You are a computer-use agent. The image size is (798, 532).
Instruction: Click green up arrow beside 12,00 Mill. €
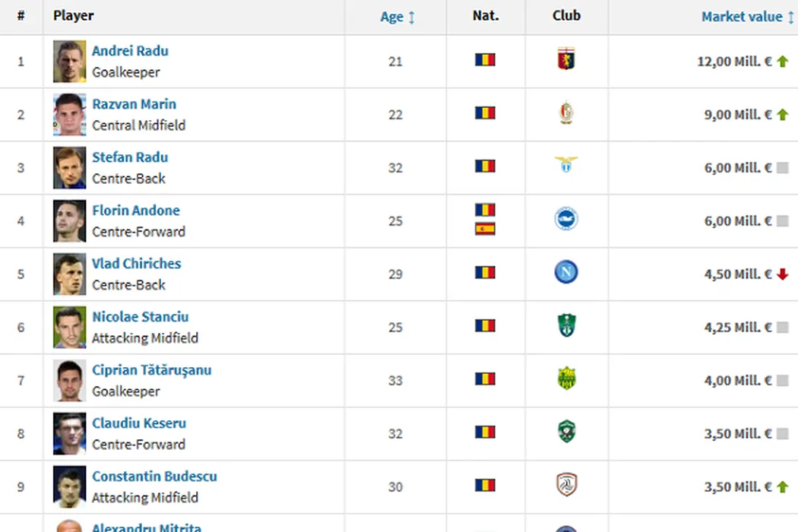[x=782, y=62]
